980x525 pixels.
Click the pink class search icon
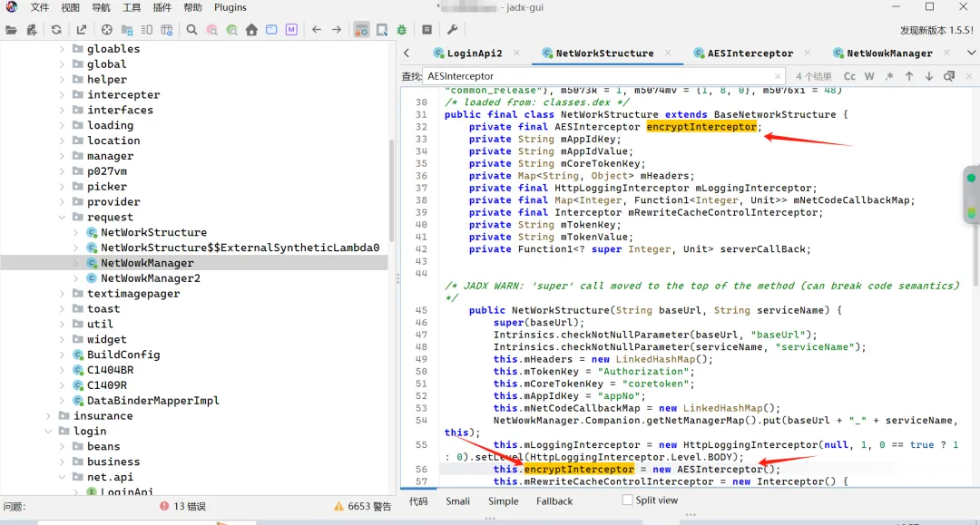point(211,30)
